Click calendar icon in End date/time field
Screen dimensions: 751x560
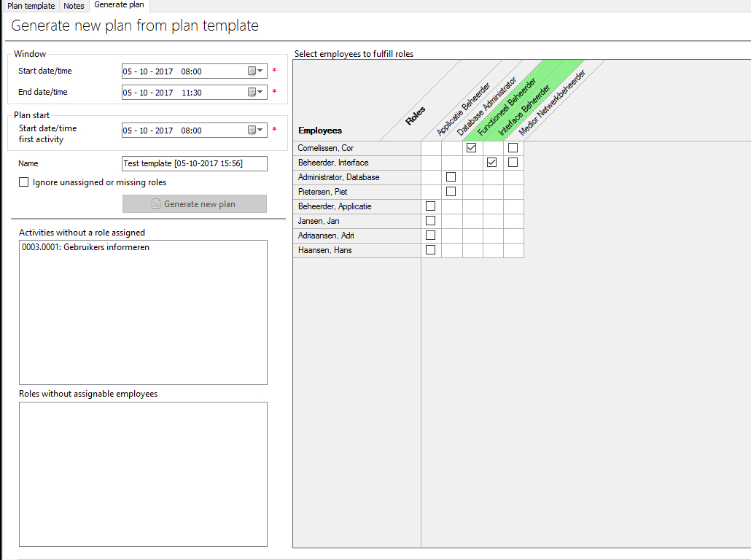coord(255,93)
